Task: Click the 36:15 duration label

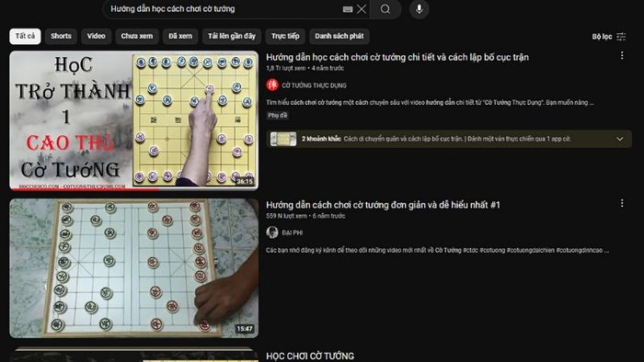Action: click(x=245, y=181)
